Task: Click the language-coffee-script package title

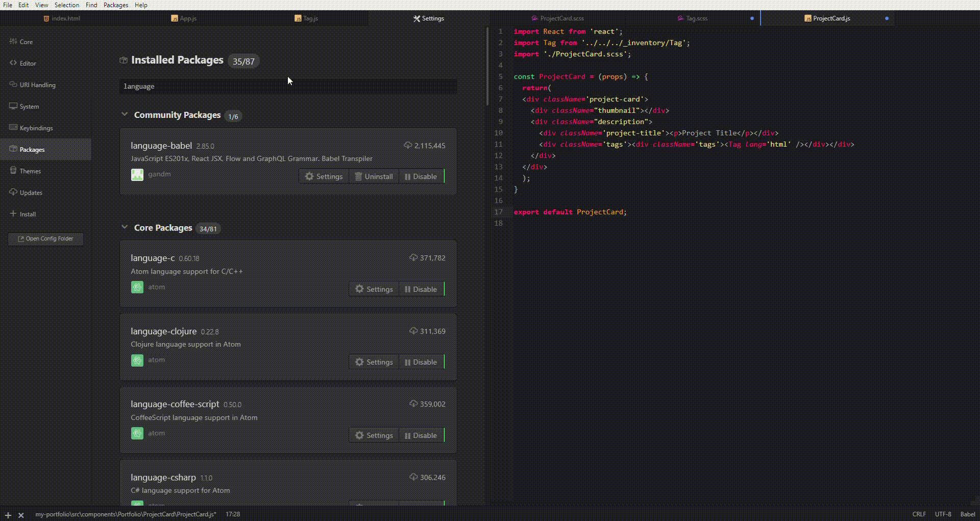Action: point(175,404)
